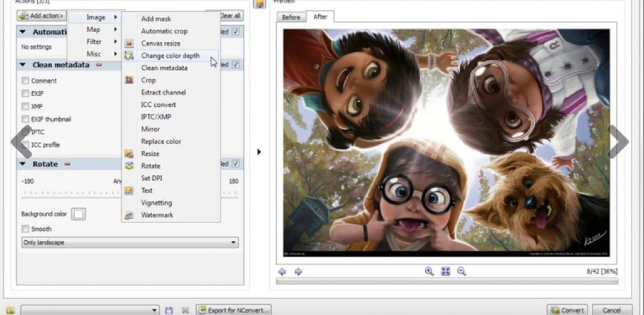
Task: Fit preview image to window
Action: [445, 271]
